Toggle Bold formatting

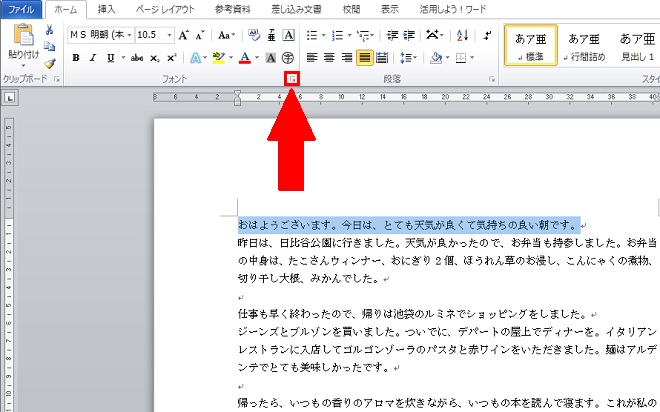[76, 58]
